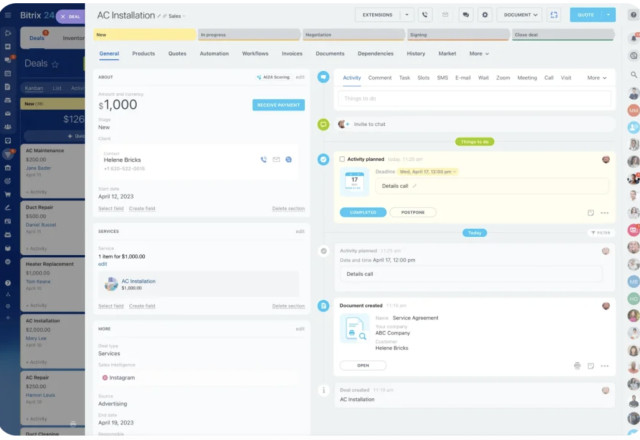Viewport: 640px width, 440px height.
Task: Click the Delete section link in About
Action: [x=288, y=208]
